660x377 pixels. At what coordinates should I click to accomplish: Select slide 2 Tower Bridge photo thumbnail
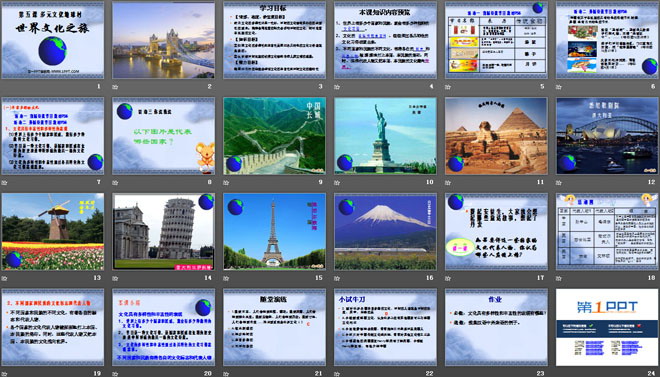tap(164, 40)
